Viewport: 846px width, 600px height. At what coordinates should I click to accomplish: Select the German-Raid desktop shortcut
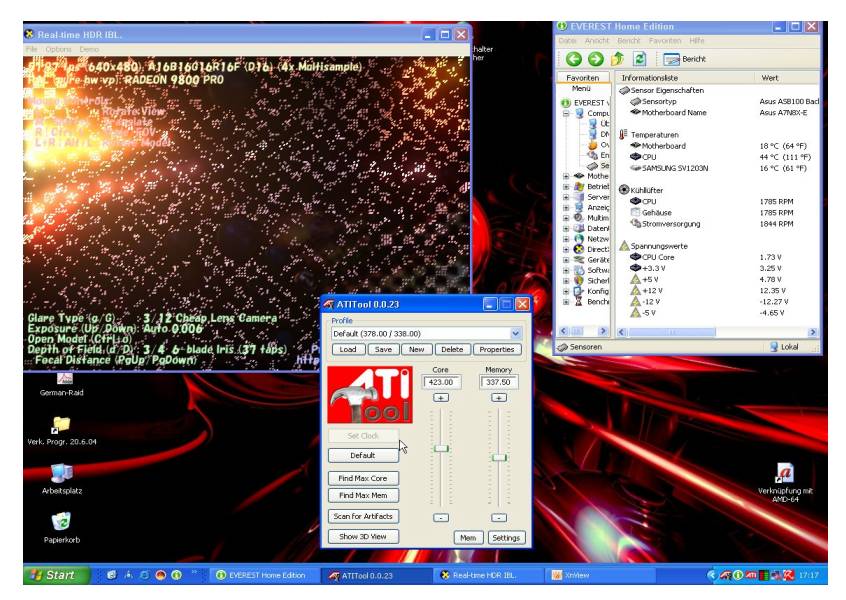pyautogui.click(x=62, y=384)
